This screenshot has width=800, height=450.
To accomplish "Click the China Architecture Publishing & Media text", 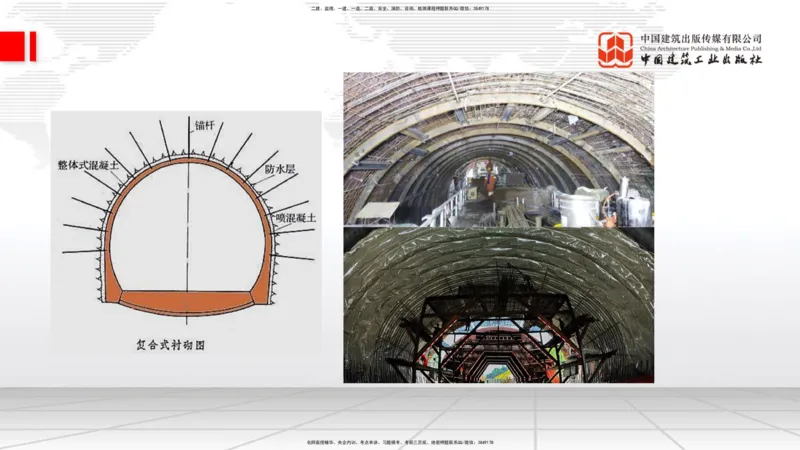I will [x=701, y=48].
